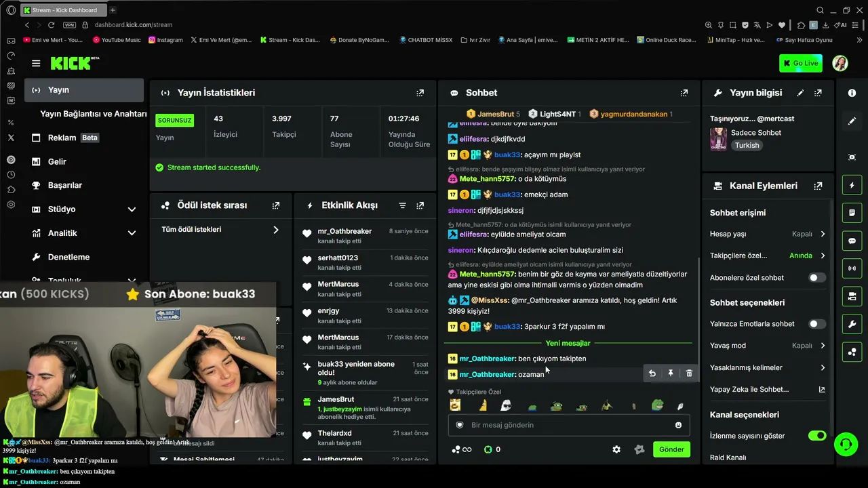Open the CHATBOT MİSSX bookmark

425,40
